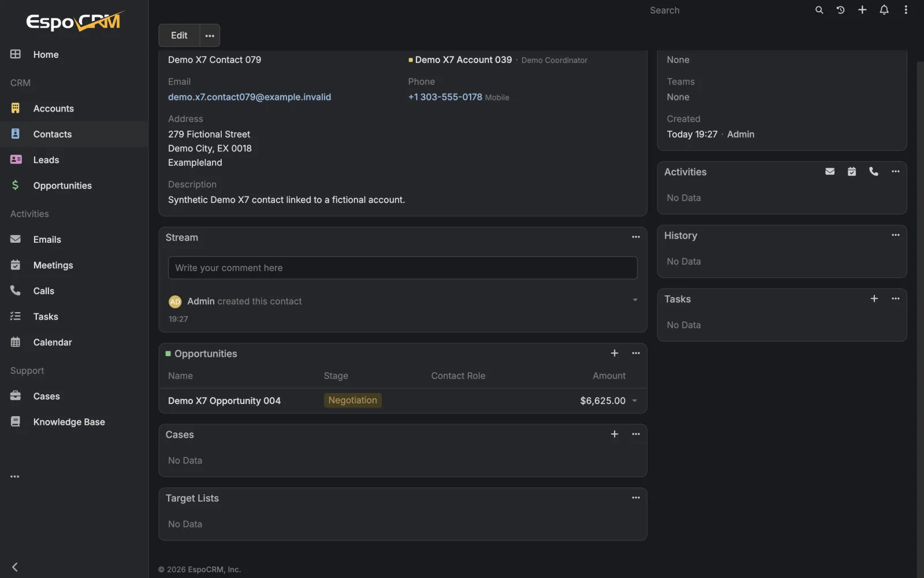Collapse the sidebar with arrow icon
Image resolution: width=924 pixels, height=578 pixels.
(x=15, y=567)
